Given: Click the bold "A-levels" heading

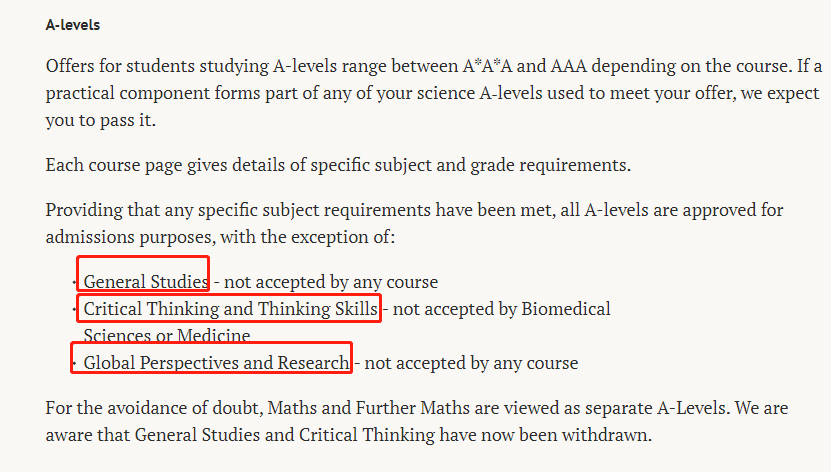Looking at the screenshot, I should 73,25.
